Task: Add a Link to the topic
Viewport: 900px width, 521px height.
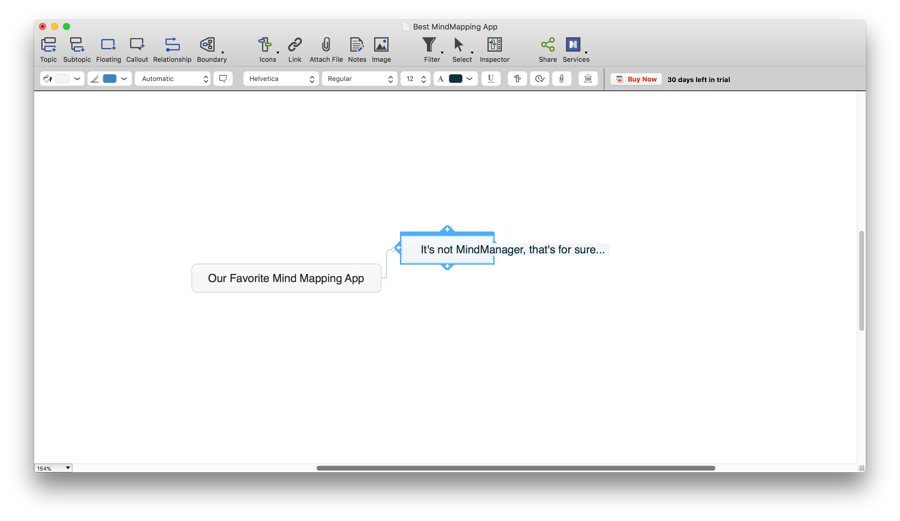Action: pos(294,49)
